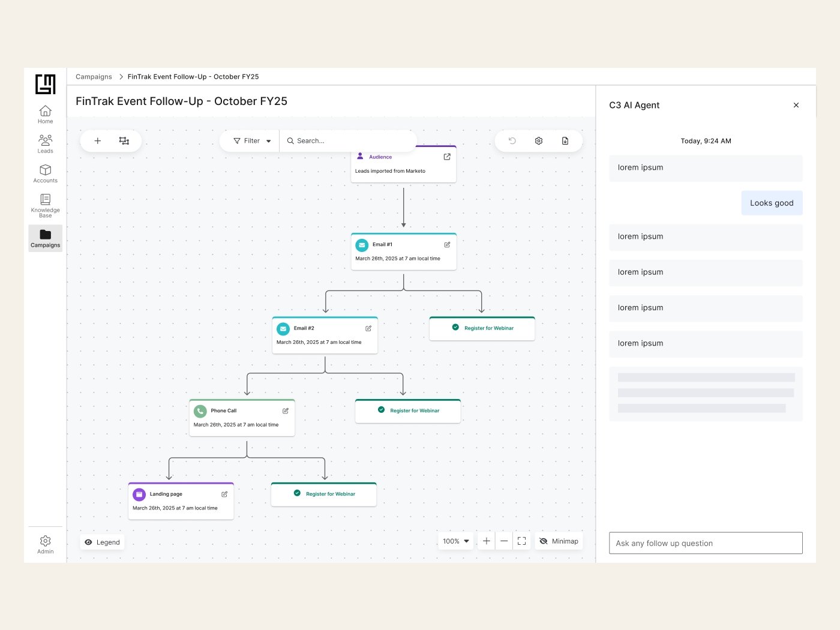Go to Knowledge Base in sidebar
840x630 pixels.
(x=46, y=205)
